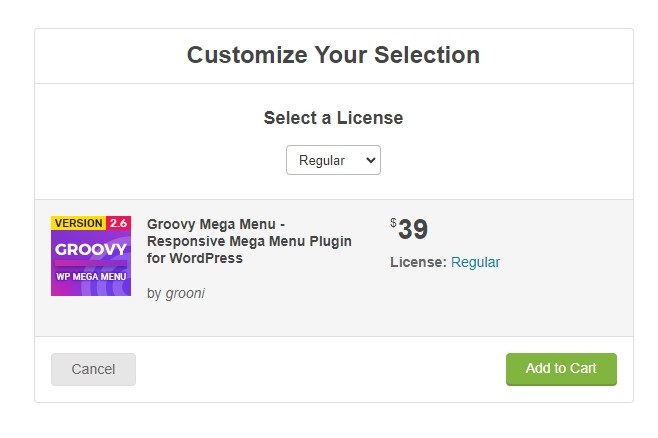658x438 pixels.
Task: Click the "for WordPress" line of the title
Action: [x=195, y=258]
